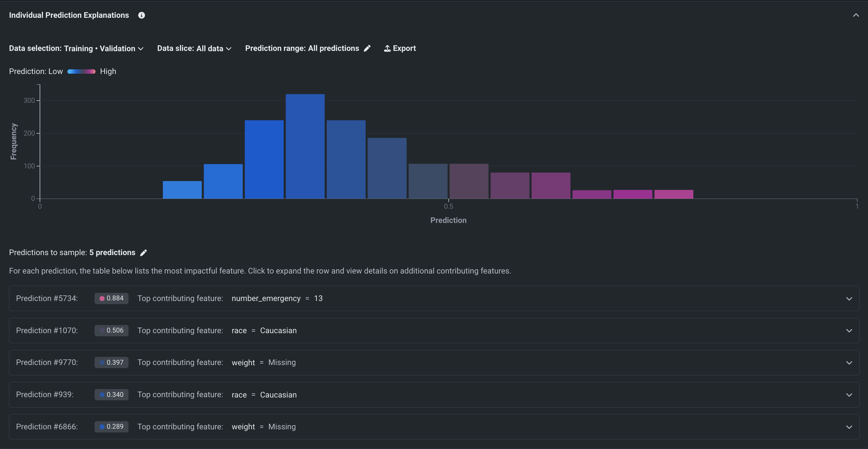Viewport: 868px width, 449px height.
Task: Expand Prediction #5734 row chevron
Action: [849, 299]
